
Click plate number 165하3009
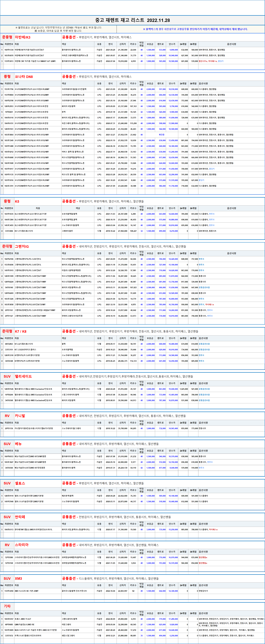[9, 630]
